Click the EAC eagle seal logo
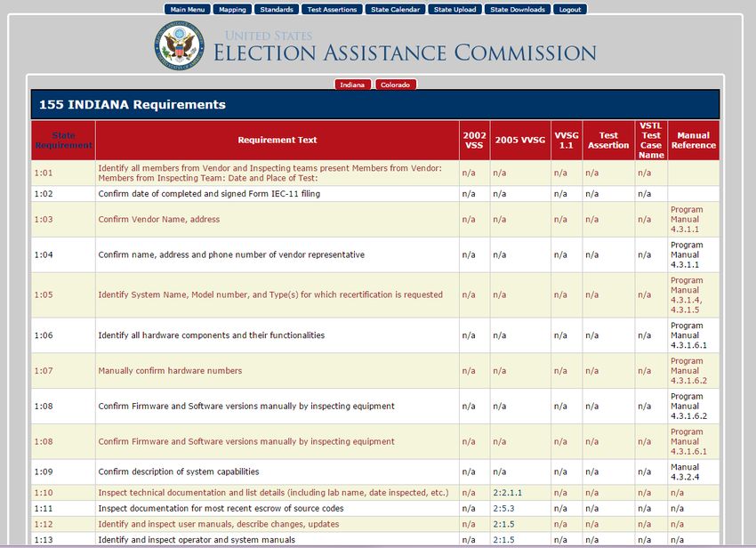This screenshot has width=756, height=548. click(180, 44)
